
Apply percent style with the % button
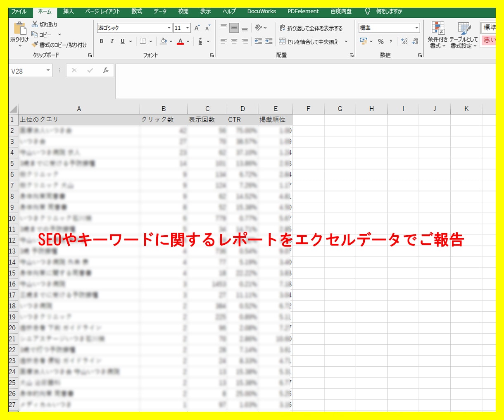click(x=381, y=41)
